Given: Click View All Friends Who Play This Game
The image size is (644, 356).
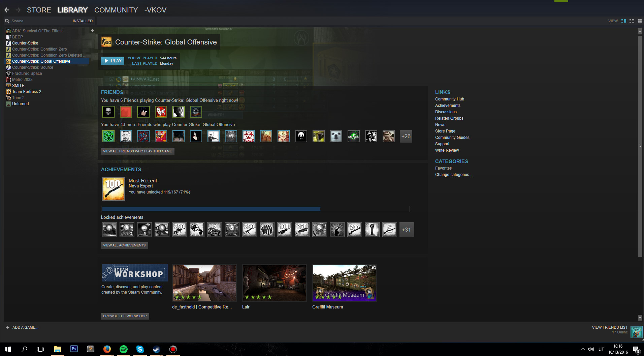Looking at the screenshot, I should [x=137, y=151].
